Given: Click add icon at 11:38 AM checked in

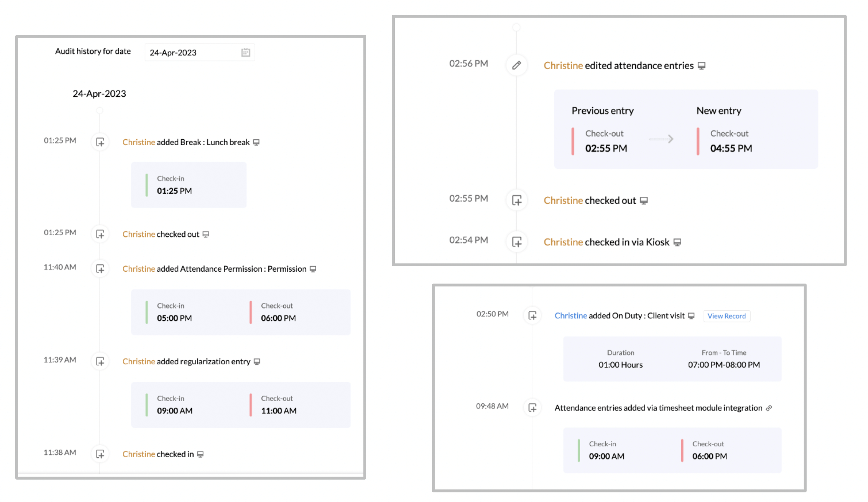Looking at the screenshot, I should (x=100, y=454).
